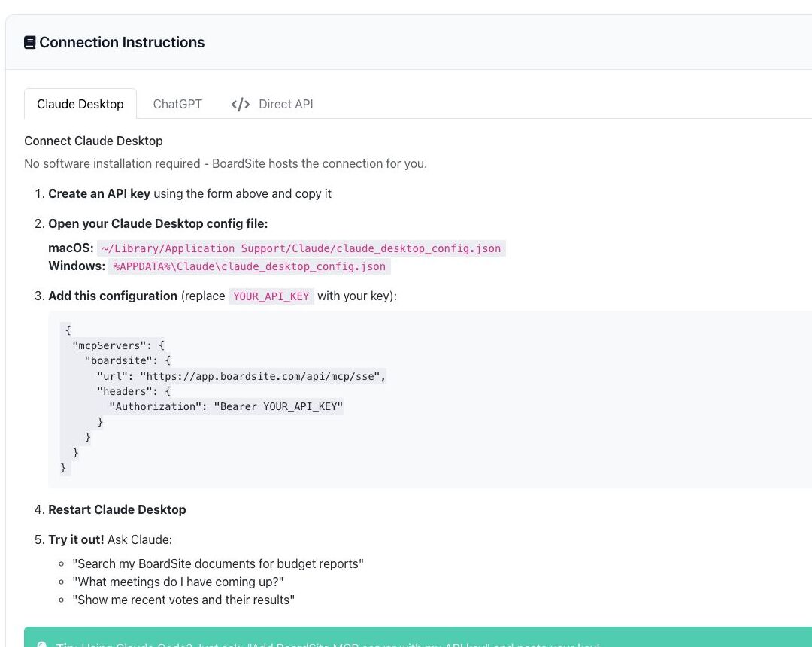This screenshot has width=812, height=647.
Task: Open the Direct API tab
Action: coord(272,104)
